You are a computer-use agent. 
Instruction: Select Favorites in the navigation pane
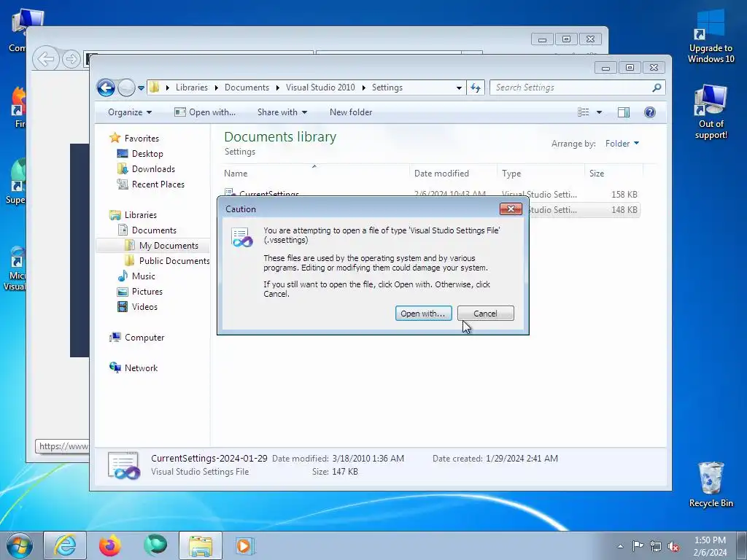(x=142, y=138)
